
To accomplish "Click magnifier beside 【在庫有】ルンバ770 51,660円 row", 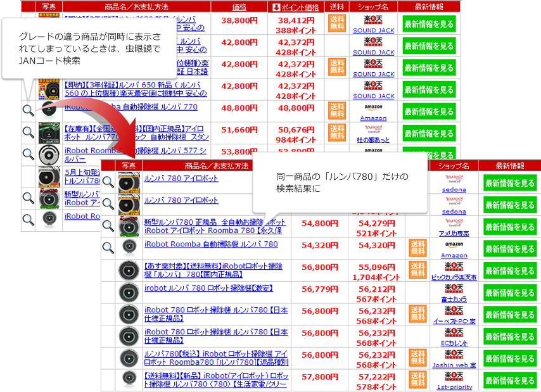I will (28, 132).
